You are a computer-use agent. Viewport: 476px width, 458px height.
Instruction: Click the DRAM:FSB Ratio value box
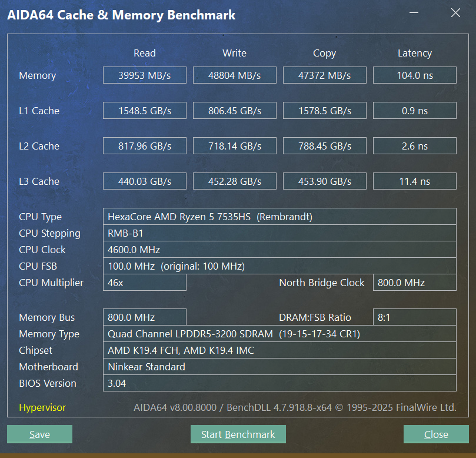point(414,317)
